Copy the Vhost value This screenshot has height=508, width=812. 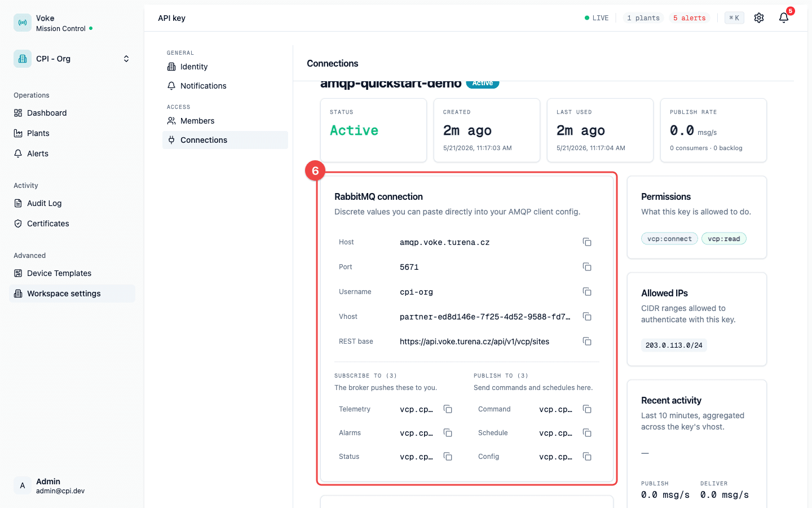click(x=587, y=317)
